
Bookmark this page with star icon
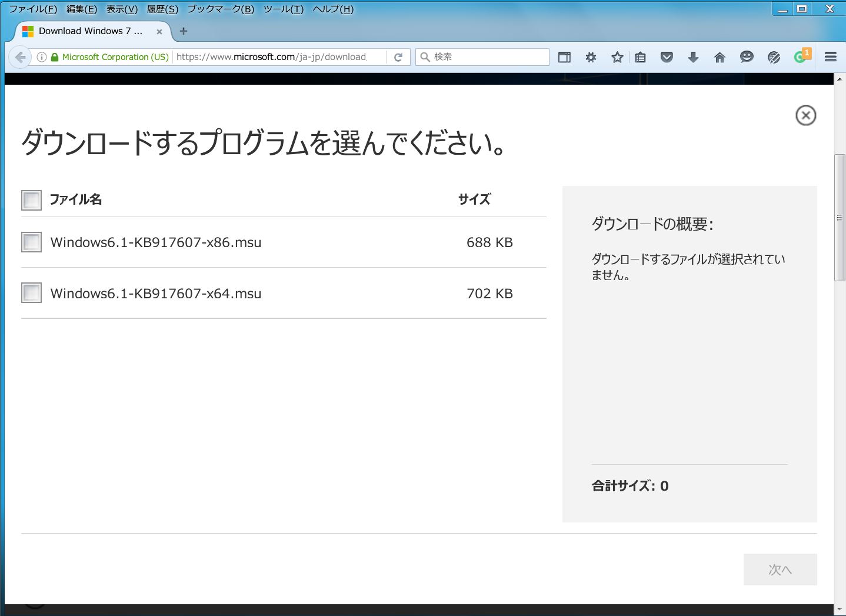click(617, 57)
